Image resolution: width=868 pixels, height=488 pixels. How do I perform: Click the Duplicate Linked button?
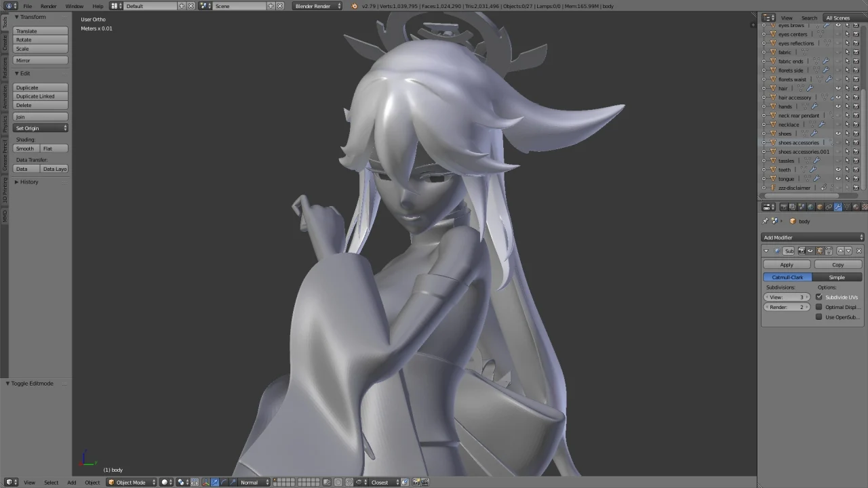(x=41, y=96)
